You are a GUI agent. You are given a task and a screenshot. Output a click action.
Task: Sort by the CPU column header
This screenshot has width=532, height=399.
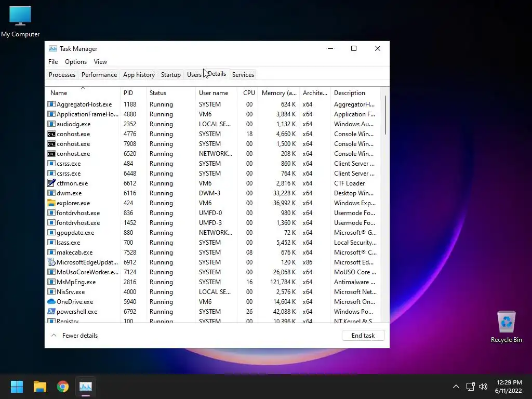pos(247,93)
